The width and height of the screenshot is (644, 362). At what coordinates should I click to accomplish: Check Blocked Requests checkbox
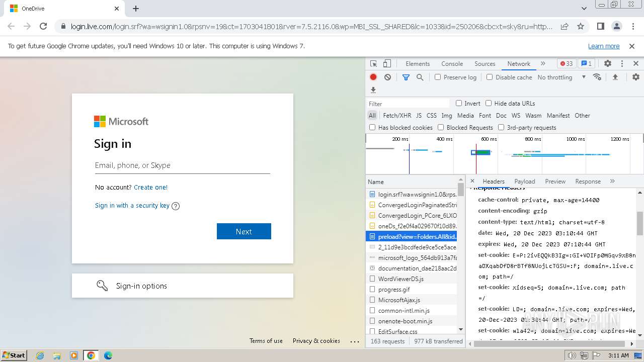(x=441, y=127)
